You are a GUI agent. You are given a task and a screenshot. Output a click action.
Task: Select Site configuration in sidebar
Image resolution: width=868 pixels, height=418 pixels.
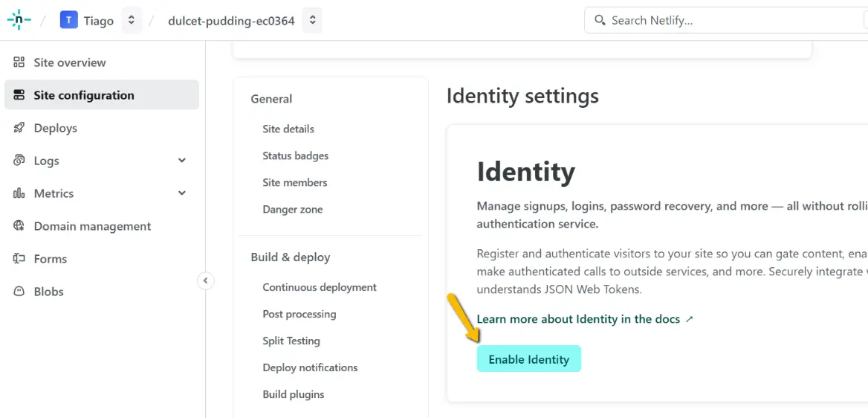pos(102,94)
